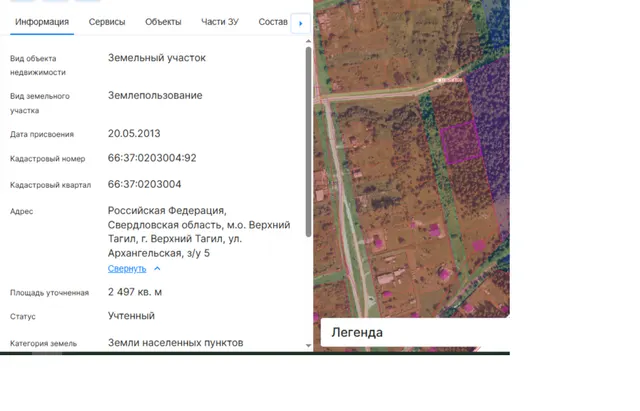Screen dimensions: 640x411
Task: Click the Земли населенных пунктов value
Action: [176, 342]
